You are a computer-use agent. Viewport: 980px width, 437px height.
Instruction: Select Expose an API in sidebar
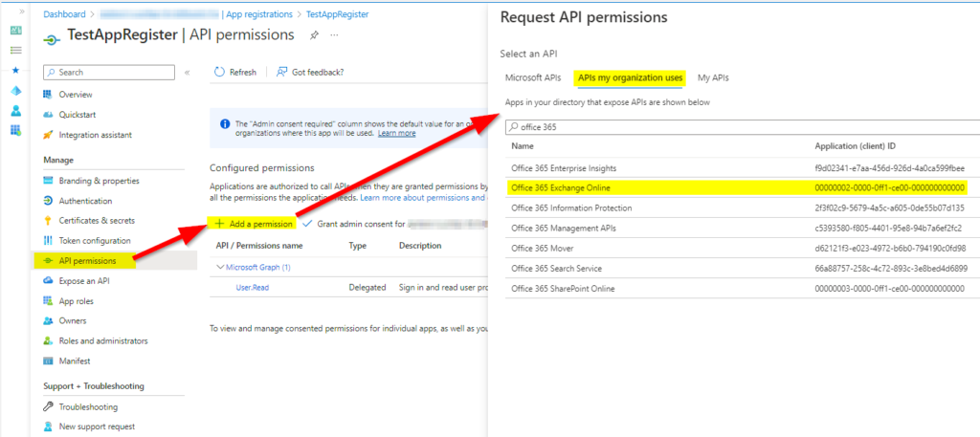pos(83,281)
